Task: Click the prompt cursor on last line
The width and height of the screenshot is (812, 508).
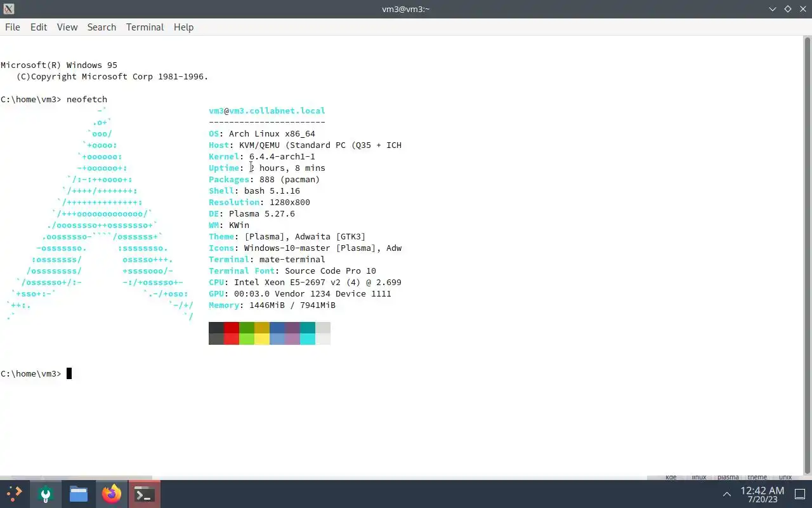Action: pos(69,373)
